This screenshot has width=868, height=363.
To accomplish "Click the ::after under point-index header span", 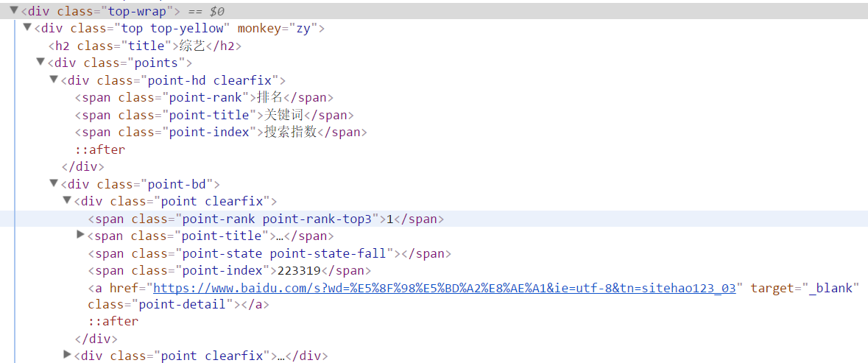I will tap(100, 149).
